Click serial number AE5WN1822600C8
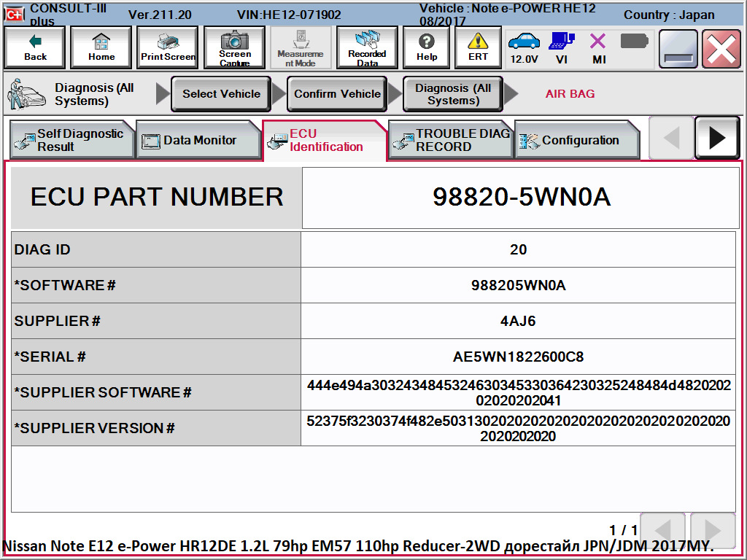Image resolution: width=747 pixels, height=560 pixels. tap(519, 357)
